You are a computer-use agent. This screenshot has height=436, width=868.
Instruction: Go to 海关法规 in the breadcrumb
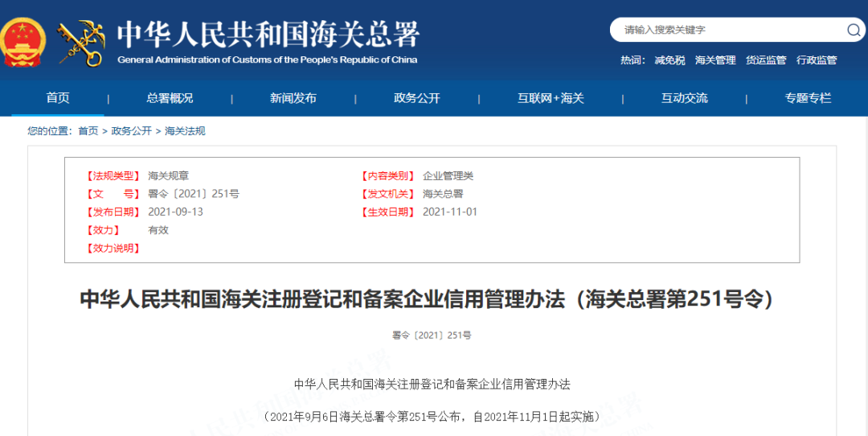(185, 131)
